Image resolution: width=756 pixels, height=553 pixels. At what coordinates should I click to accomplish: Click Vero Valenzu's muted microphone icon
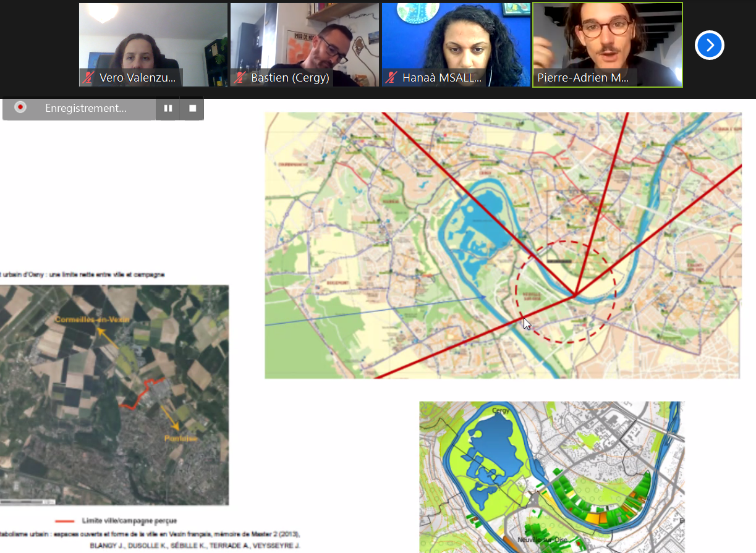89,78
